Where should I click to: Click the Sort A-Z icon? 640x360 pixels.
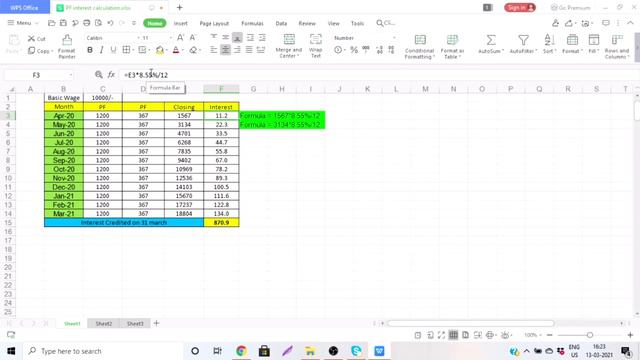[x=549, y=40]
